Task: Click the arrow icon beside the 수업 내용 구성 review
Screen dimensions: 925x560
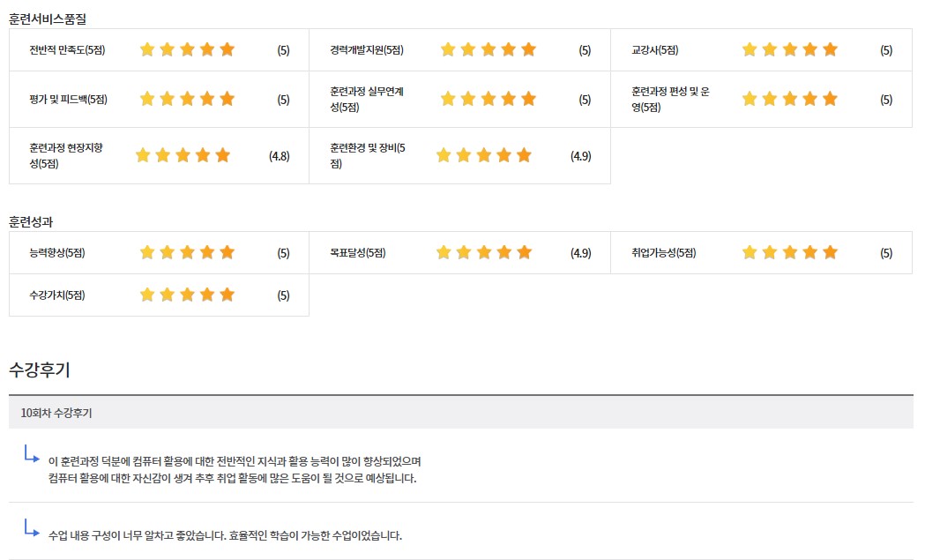Action: 32,529
